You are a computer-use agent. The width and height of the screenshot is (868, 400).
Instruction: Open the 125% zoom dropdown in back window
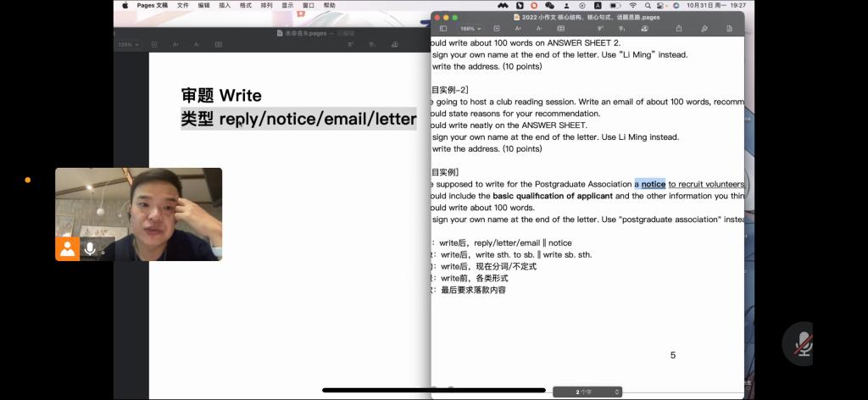(127, 44)
